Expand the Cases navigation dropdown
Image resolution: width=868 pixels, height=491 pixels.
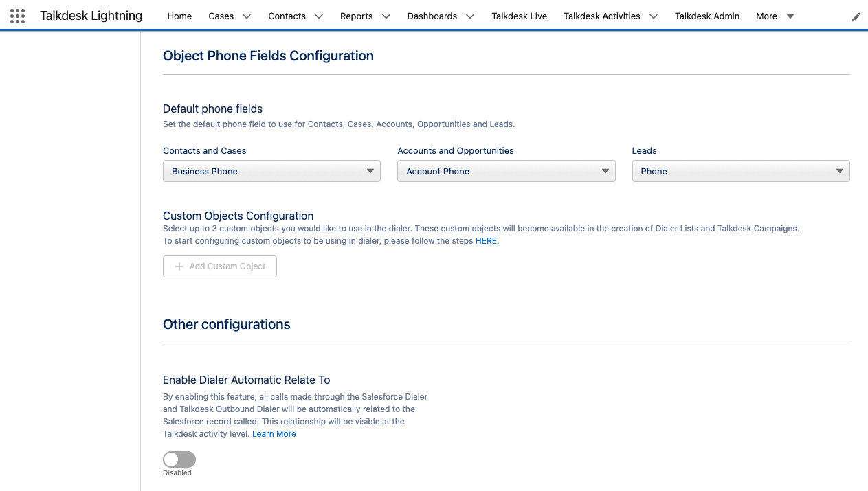point(248,16)
